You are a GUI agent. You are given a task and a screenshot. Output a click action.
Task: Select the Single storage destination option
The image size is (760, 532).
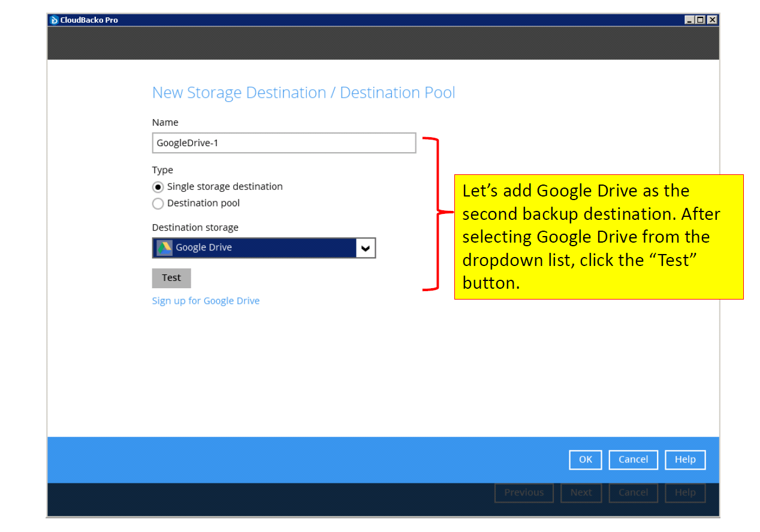tap(158, 187)
